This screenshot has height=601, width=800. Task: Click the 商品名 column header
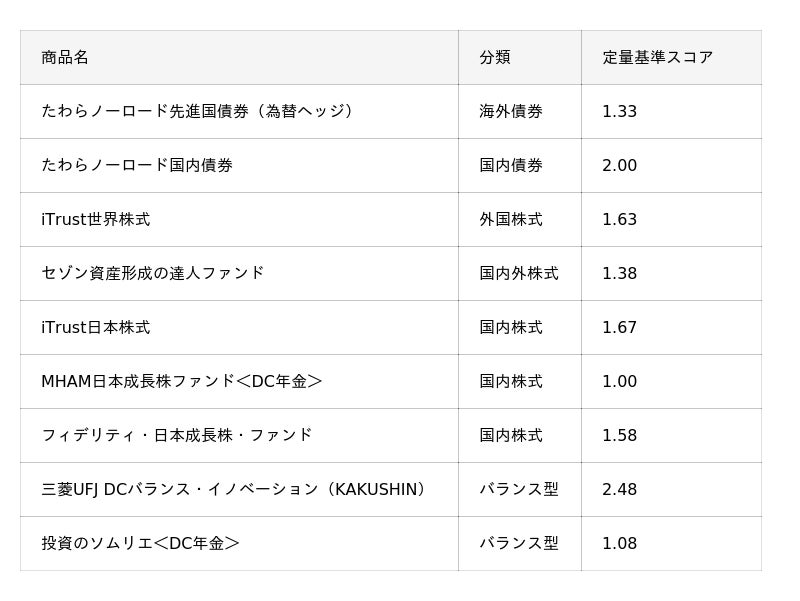65,57
